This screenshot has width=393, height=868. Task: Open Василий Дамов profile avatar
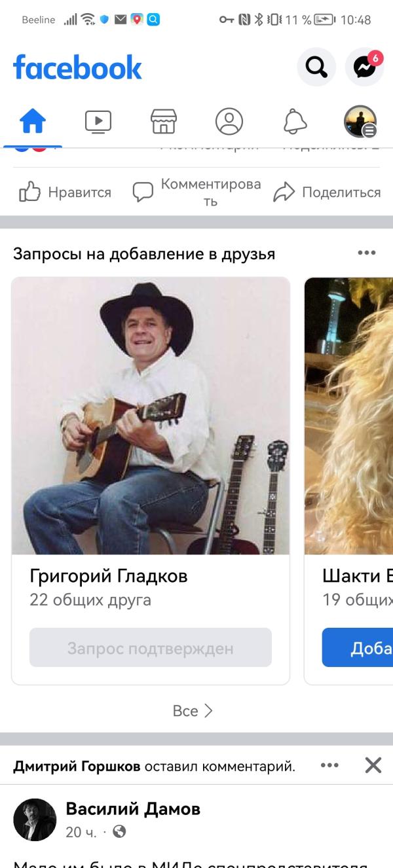tap(35, 820)
